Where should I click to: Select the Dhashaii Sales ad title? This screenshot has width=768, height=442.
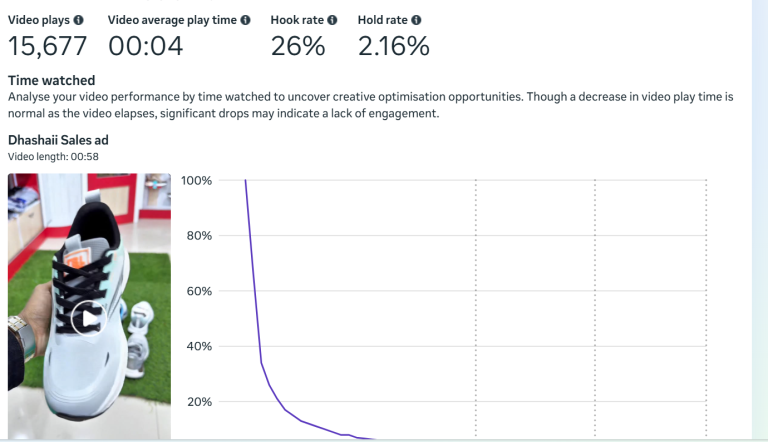(58, 140)
